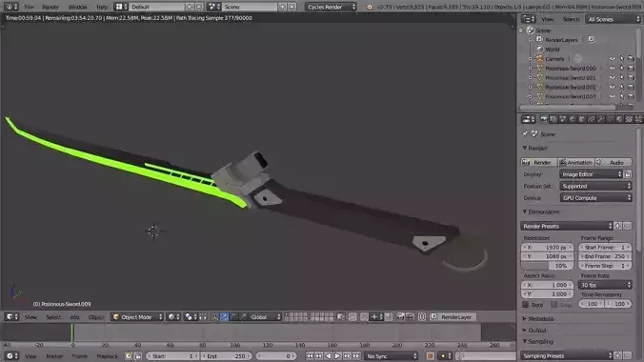
Task: Open the Object Mode dropdown
Action: point(137,317)
